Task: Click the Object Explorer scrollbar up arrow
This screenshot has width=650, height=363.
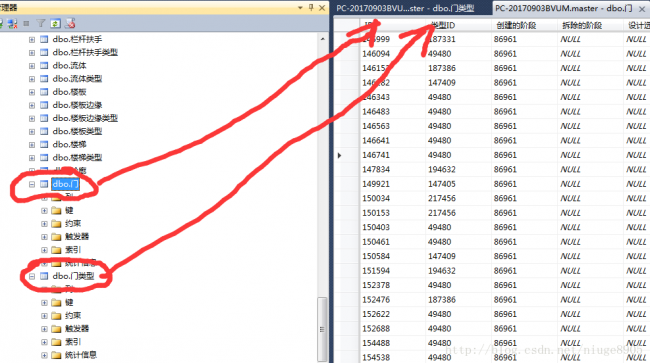Action: [x=323, y=39]
